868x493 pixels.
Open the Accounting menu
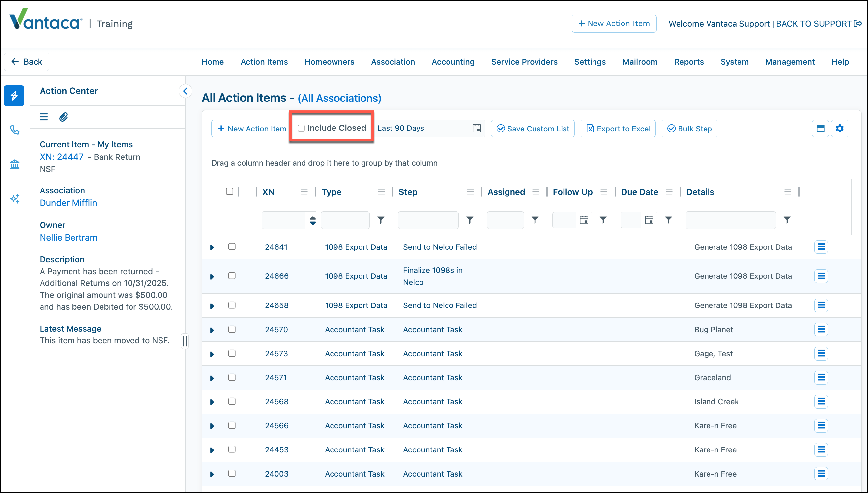453,62
